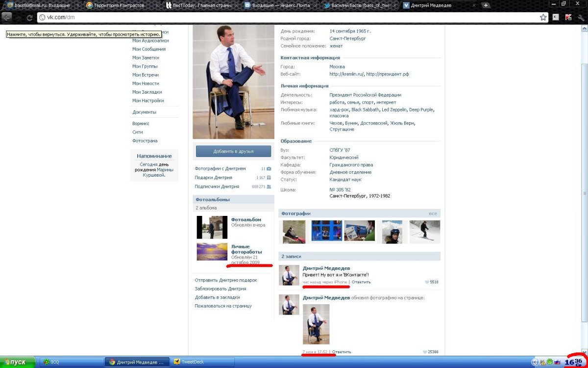
Task: Click the 'все' link in Фотографии header
Action: pos(432,213)
